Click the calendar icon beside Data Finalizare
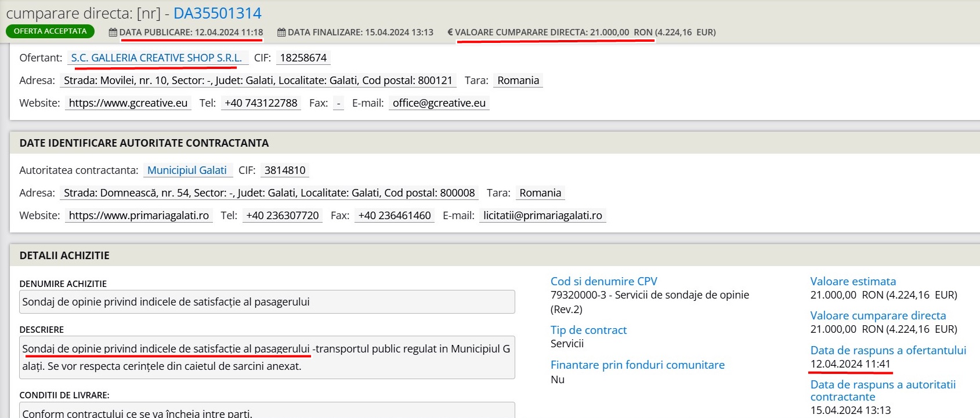The height and width of the screenshot is (418, 980). [x=281, y=32]
